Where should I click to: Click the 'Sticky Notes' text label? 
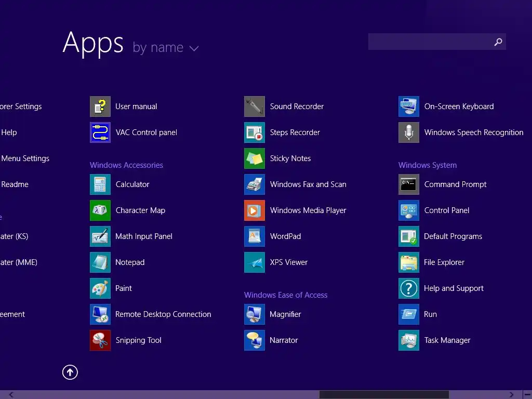pos(290,158)
